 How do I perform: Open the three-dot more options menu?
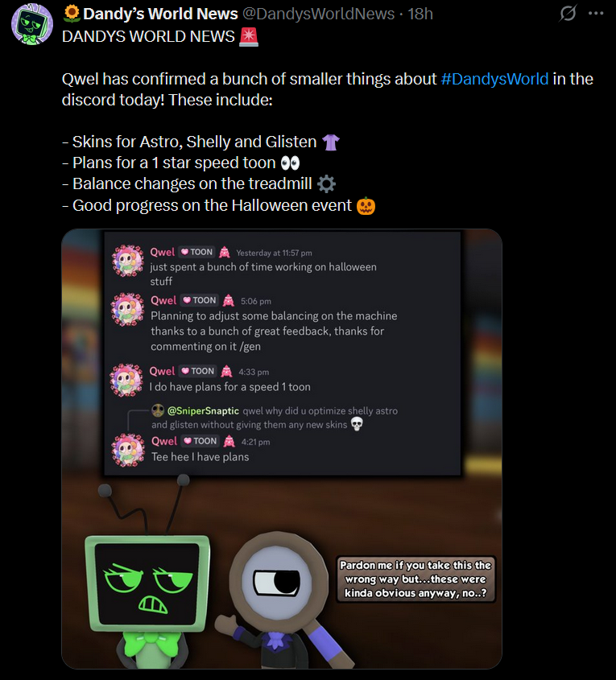coord(596,14)
